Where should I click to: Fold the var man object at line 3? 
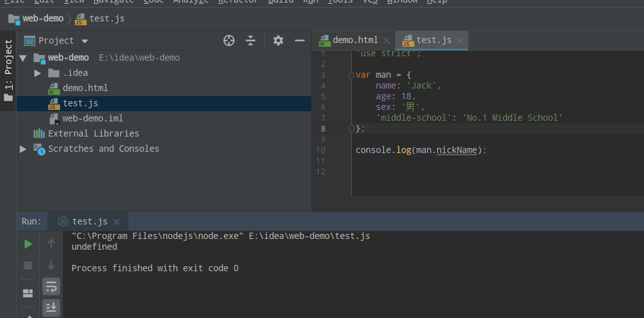[x=351, y=75]
